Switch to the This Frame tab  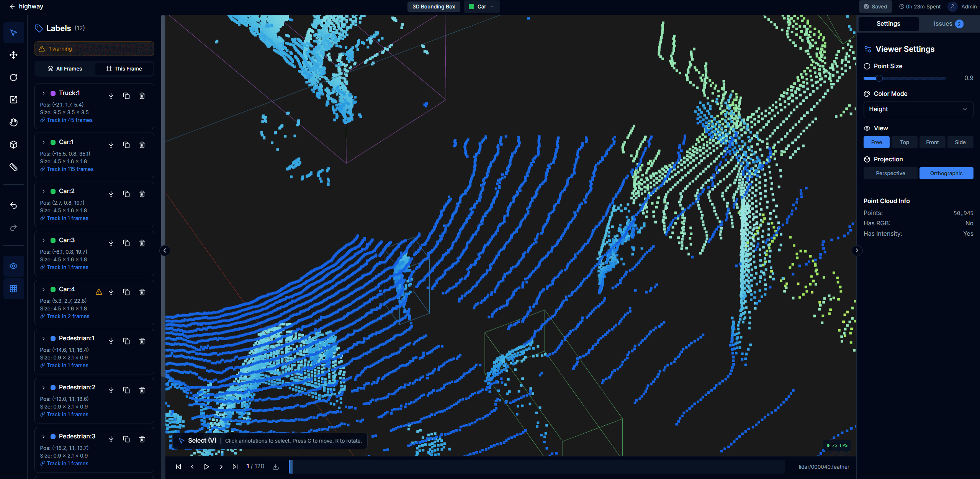coord(124,69)
